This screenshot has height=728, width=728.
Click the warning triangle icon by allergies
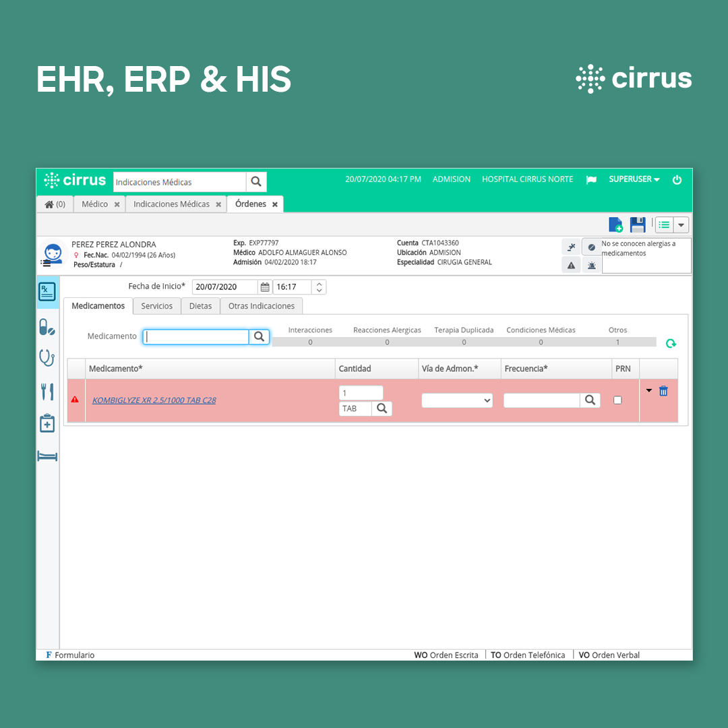571,266
